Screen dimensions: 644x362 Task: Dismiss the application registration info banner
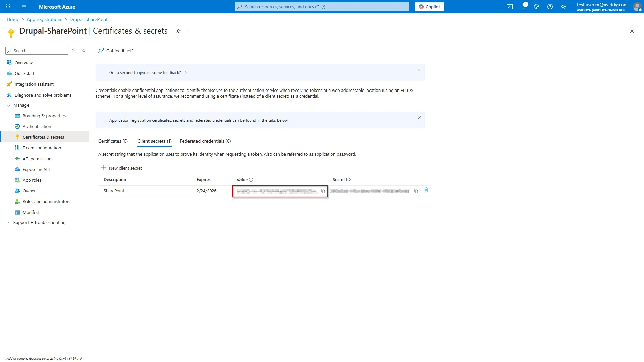(419, 118)
